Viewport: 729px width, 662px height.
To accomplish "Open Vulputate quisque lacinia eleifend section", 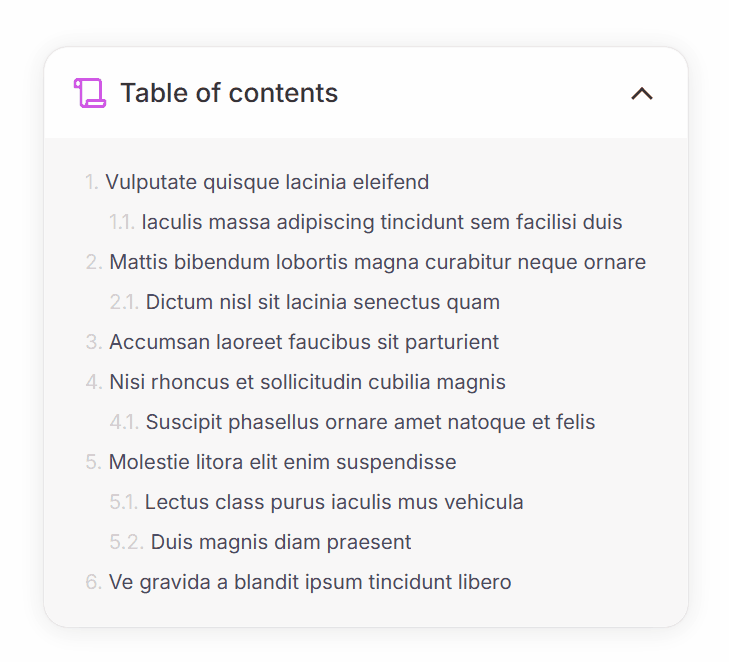I will (x=267, y=182).
